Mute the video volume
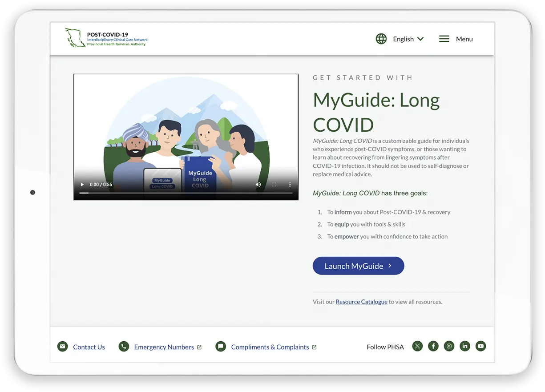 (x=258, y=184)
